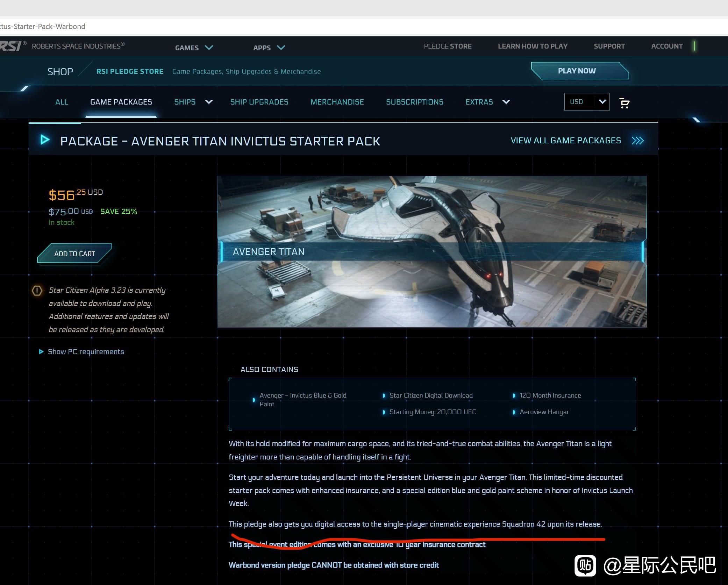This screenshot has height=585, width=728.
Task: Click 120 Month Insurance item
Action: 550,395
